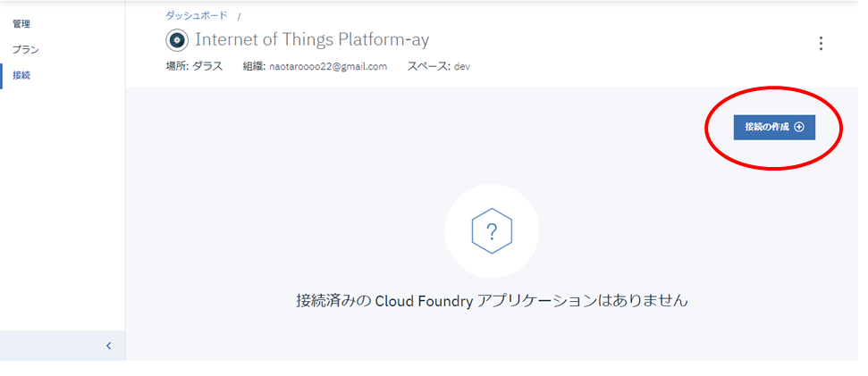The height and width of the screenshot is (376, 868).
Task: Switch to the プラン sidebar item
Action: tap(25, 50)
